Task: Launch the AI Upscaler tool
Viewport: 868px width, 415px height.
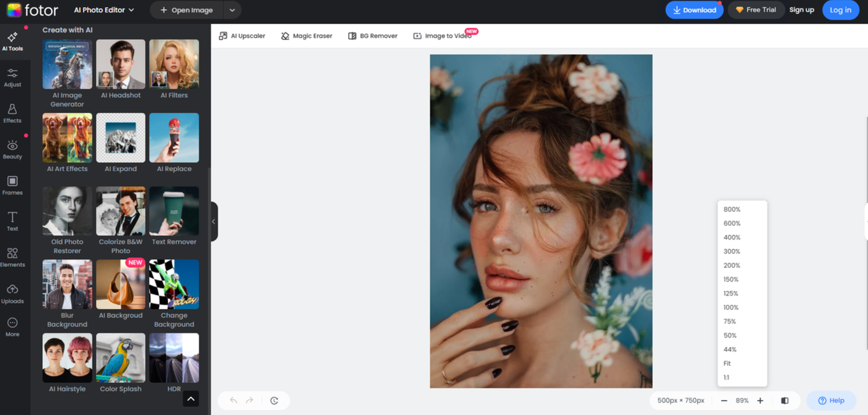Action: 242,36
